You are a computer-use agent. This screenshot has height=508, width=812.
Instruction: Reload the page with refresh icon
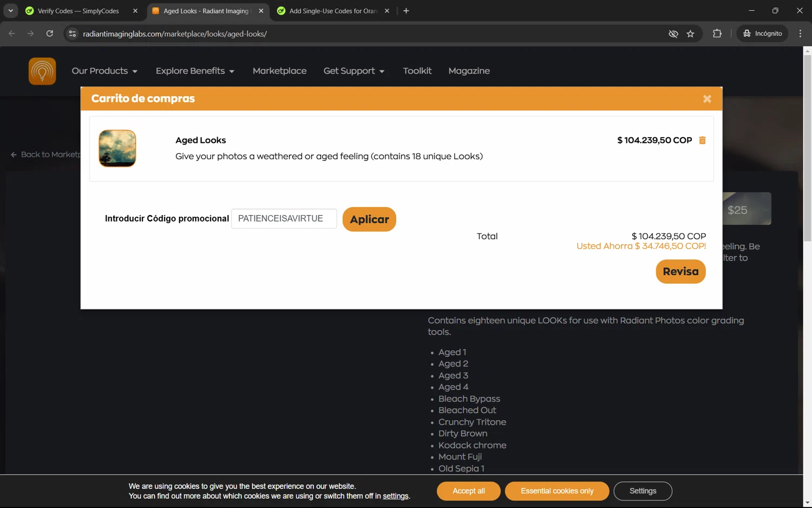pos(50,34)
